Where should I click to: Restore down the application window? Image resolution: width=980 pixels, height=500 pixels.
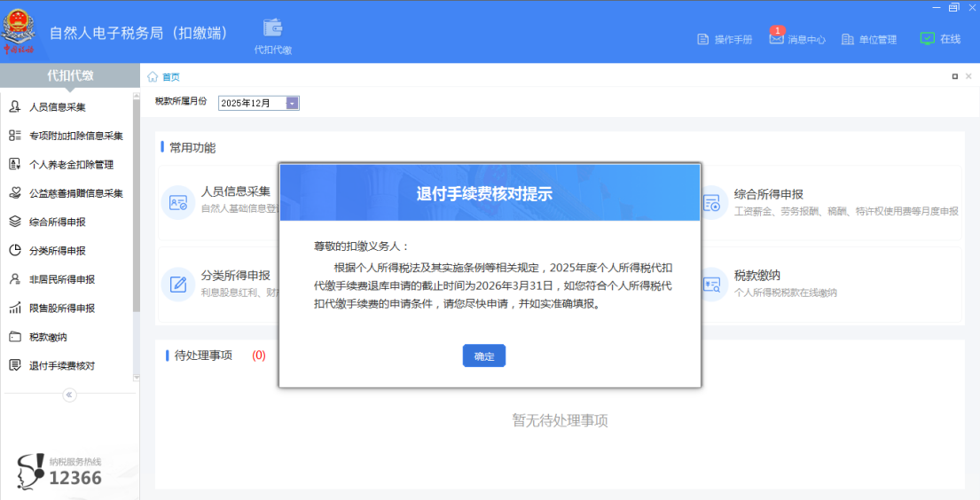pos(953,7)
